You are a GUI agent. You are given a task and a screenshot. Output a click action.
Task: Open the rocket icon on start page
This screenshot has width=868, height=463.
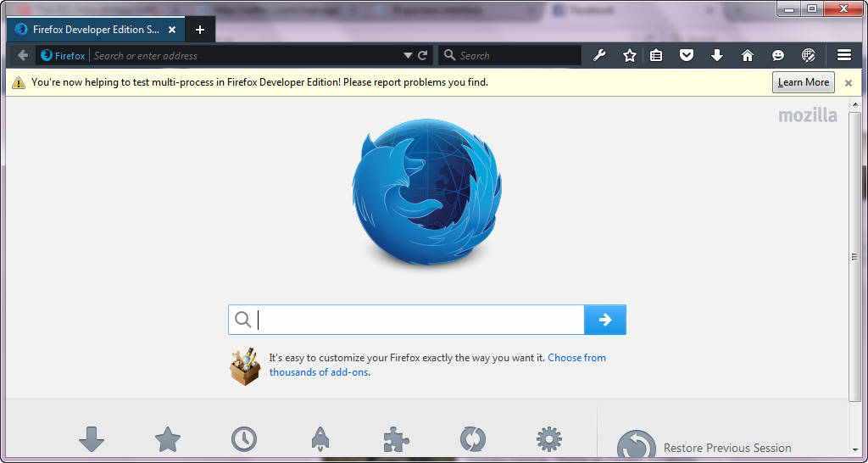320,440
